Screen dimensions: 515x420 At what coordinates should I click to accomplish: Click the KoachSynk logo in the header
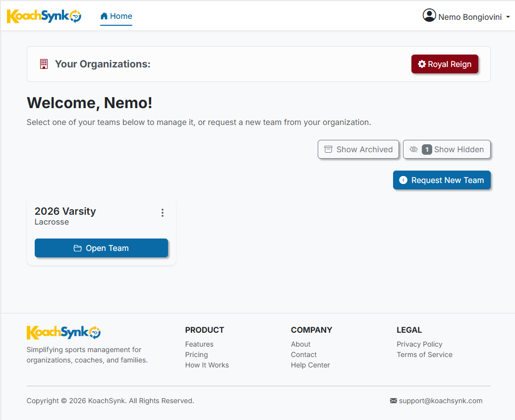click(x=44, y=15)
